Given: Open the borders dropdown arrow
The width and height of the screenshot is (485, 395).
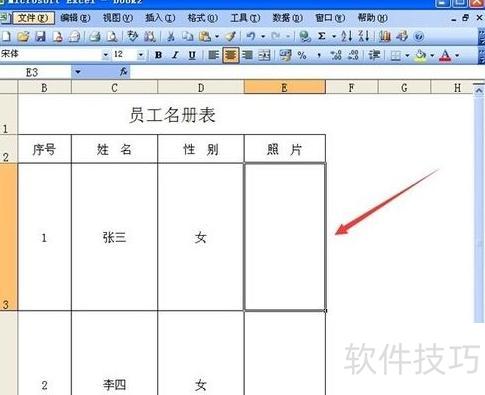Looking at the screenshot, I should tap(407, 55).
